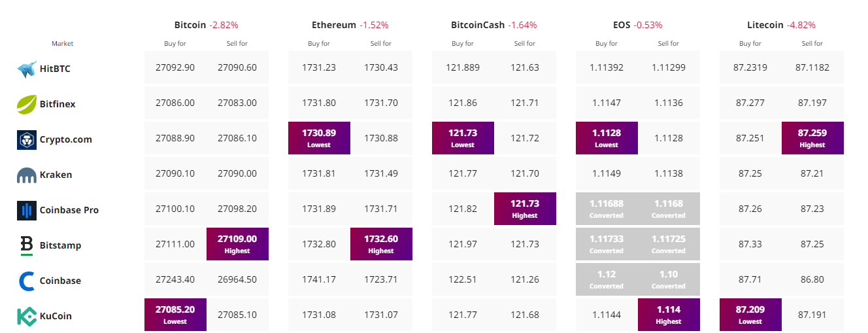Click the Kraken exchange logo icon
Viewport: 868px width, 333px height.
point(26,175)
